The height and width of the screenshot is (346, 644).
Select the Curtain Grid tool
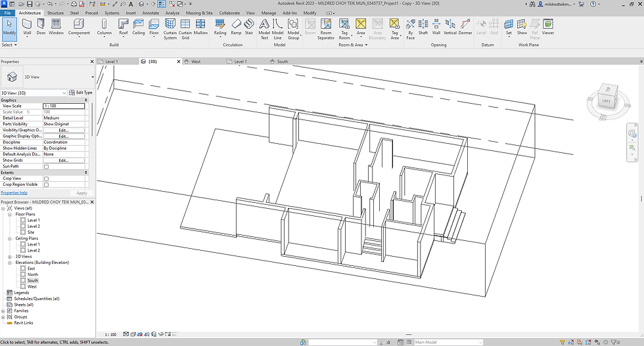(185, 29)
